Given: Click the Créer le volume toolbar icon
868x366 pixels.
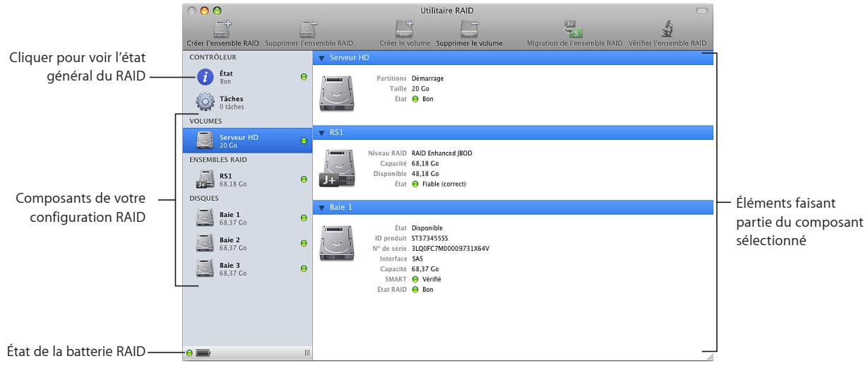Looking at the screenshot, I should (x=404, y=28).
